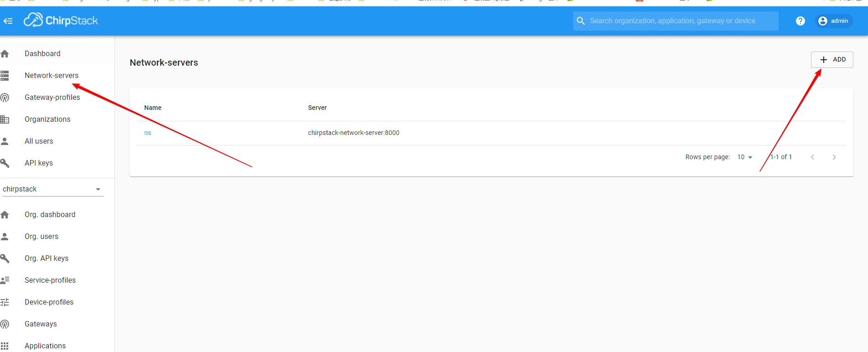Click the Gateways antenna icon
The image size is (868, 352).
pos(5,324)
